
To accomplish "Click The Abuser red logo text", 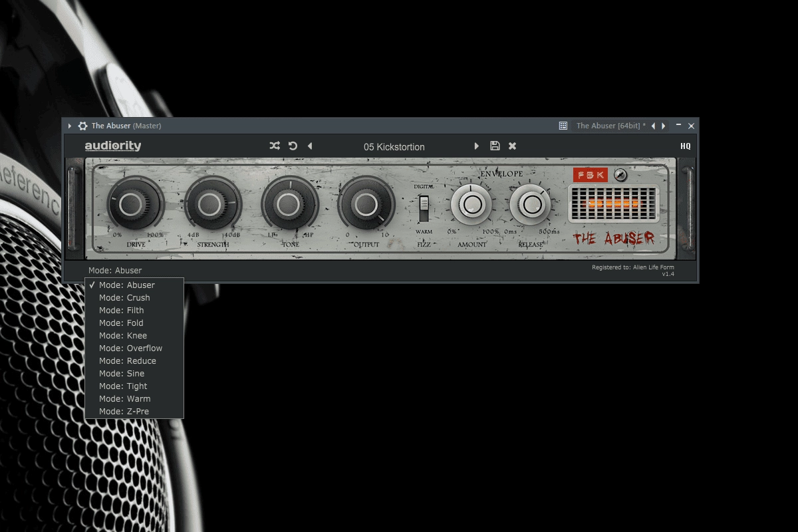I will [x=614, y=238].
